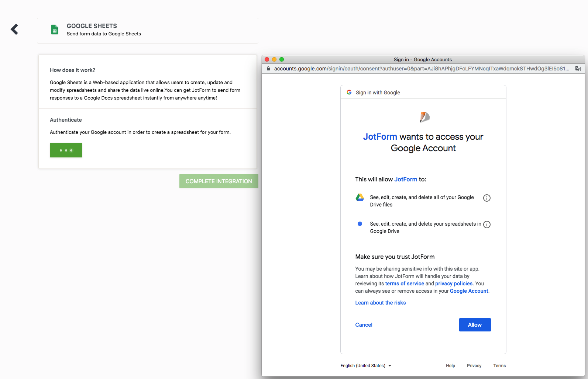Click the green loading authenticate button

click(66, 150)
